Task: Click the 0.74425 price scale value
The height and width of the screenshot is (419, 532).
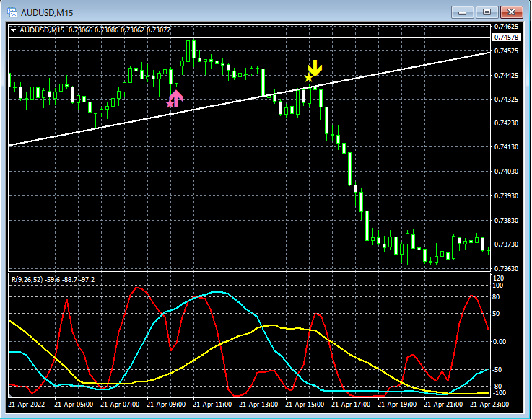Action: [x=506, y=75]
